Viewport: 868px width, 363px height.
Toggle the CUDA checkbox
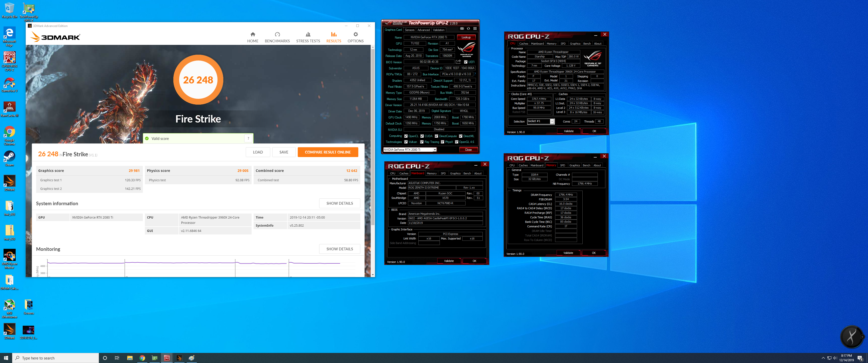point(422,136)
